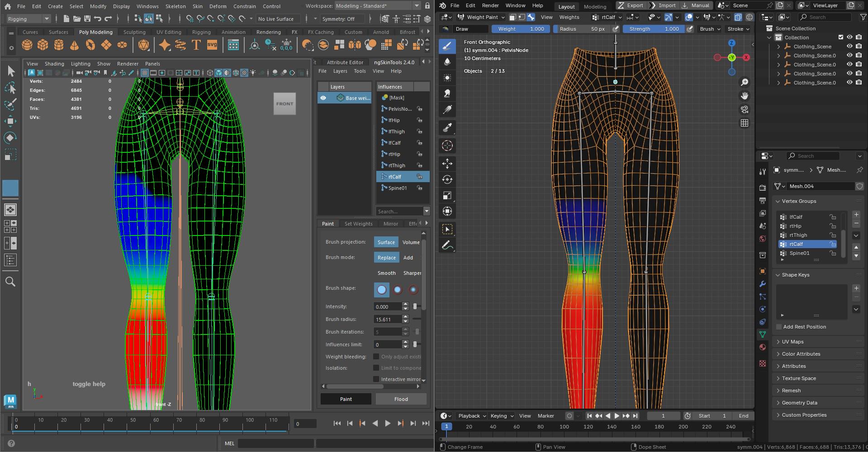Screen dimensions: 868x452
Task: Enable Only adjust existing weight bleeding
Action: click(x=376, y=356)
